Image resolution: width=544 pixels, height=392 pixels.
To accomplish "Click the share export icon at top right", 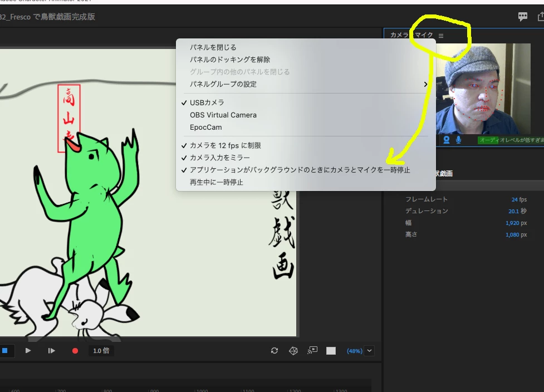I will pyautogui.click(x=541, y=16).
